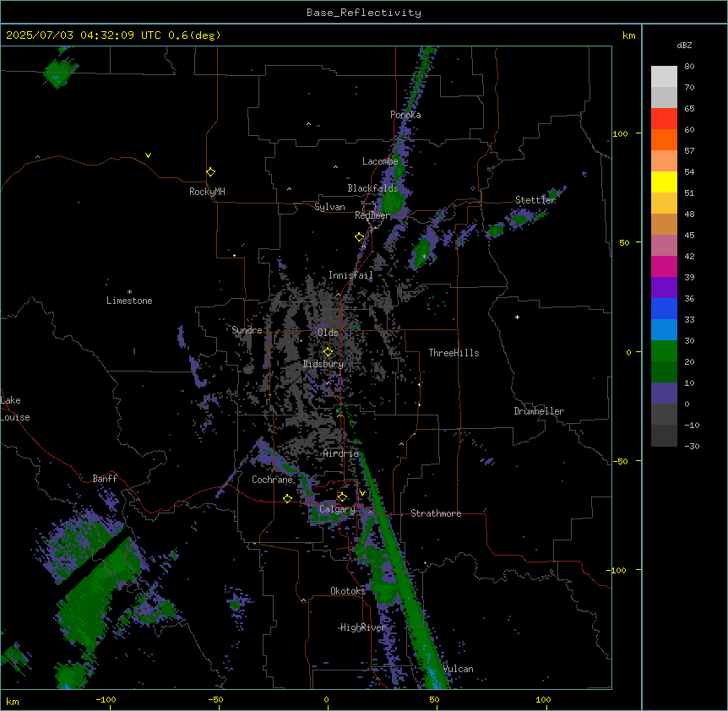Click the yellow V marker northeast of Calgary
The width and height of the screenshot is (728, 711).
click(362, 493)
